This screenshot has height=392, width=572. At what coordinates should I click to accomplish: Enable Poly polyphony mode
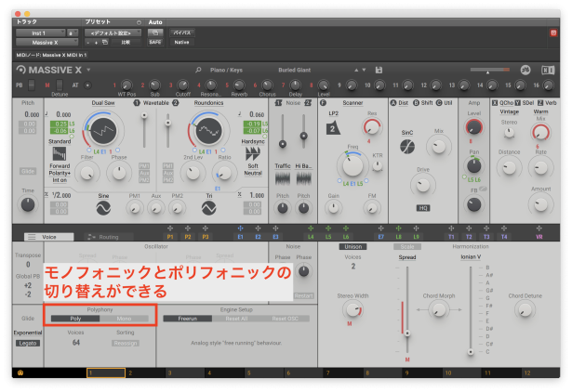point(75,319)
